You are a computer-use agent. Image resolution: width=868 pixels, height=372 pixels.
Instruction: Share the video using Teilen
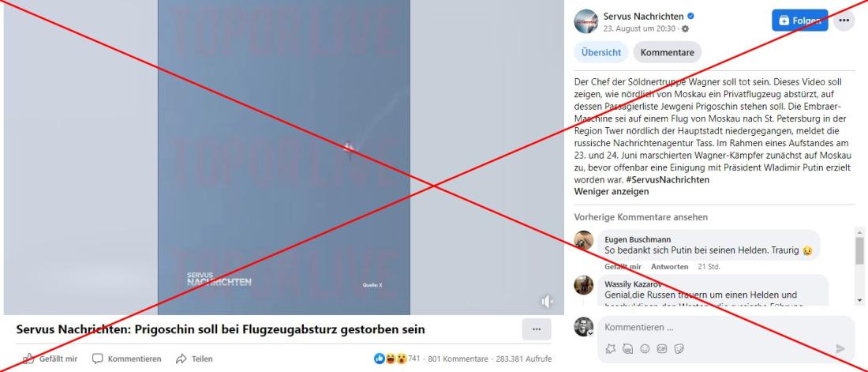(194, 359)
